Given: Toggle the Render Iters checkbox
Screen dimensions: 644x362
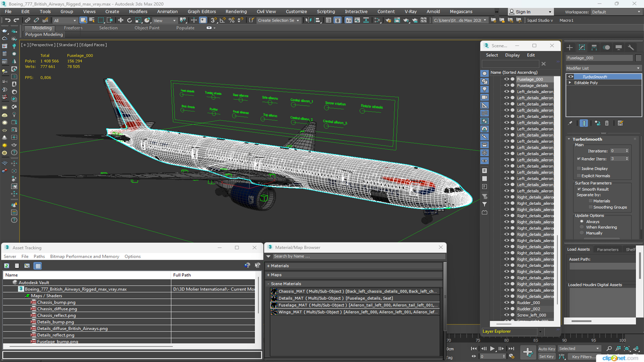Looking at the screenshot, I should pos(579,159).
